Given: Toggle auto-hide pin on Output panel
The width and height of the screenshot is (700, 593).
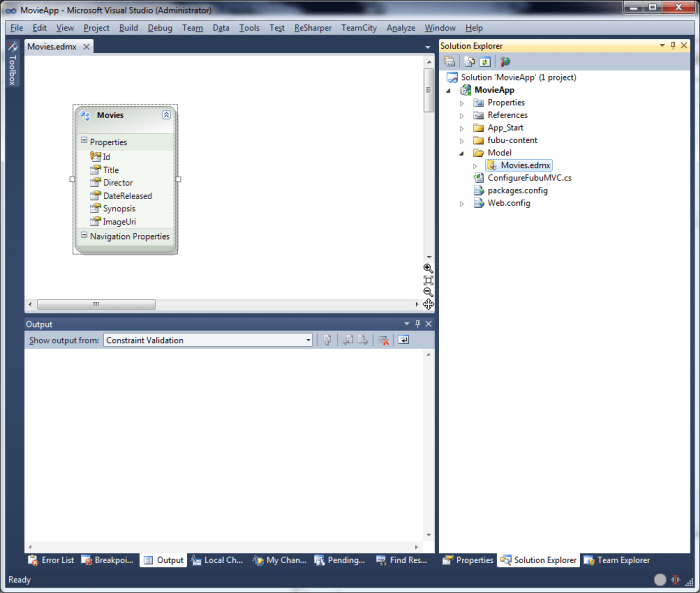Looking at the screenshot, I should click(x=418, y=324).
